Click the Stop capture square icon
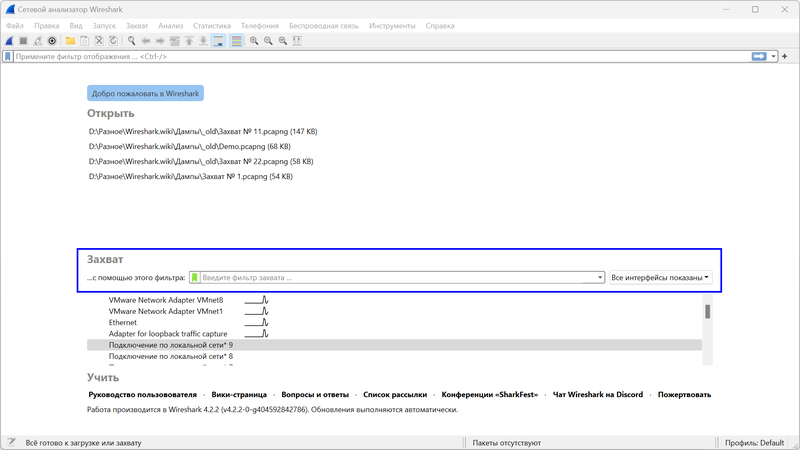 pos(23,41)
